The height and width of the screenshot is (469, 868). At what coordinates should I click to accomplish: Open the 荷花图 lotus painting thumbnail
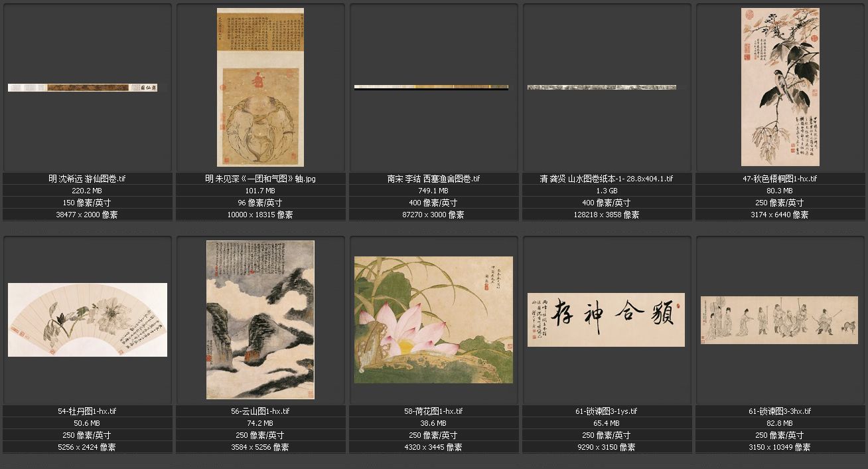(433, 320)
